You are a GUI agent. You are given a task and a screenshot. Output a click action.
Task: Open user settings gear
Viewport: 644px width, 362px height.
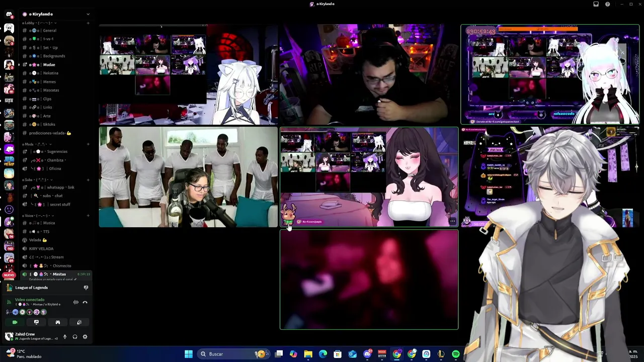85,337
